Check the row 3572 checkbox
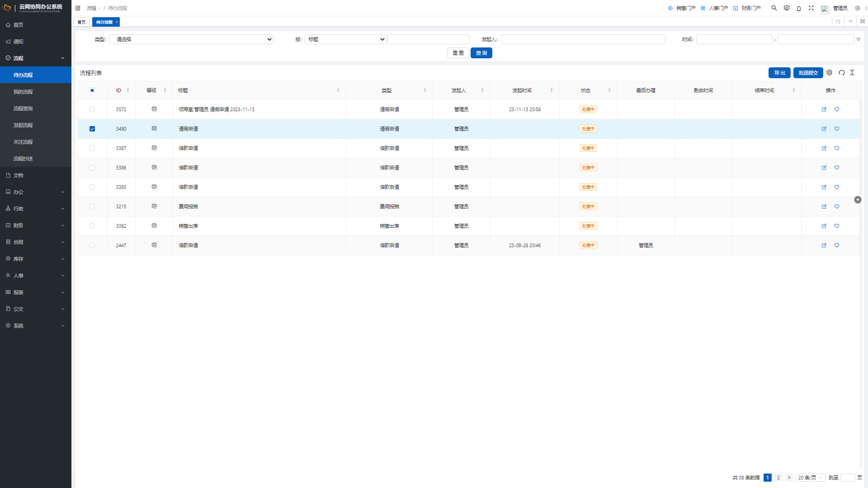 click(92, 109)
